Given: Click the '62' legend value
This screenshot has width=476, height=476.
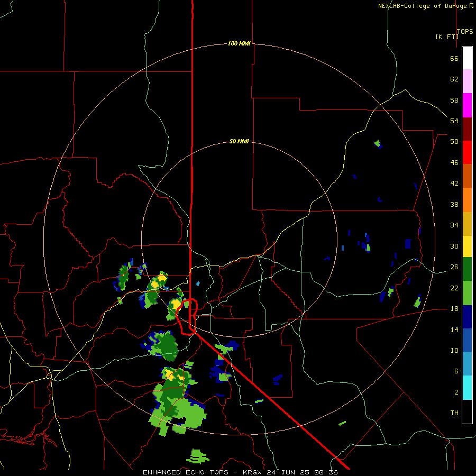Looking at the screenshot, I should click(x=454, y=79).
